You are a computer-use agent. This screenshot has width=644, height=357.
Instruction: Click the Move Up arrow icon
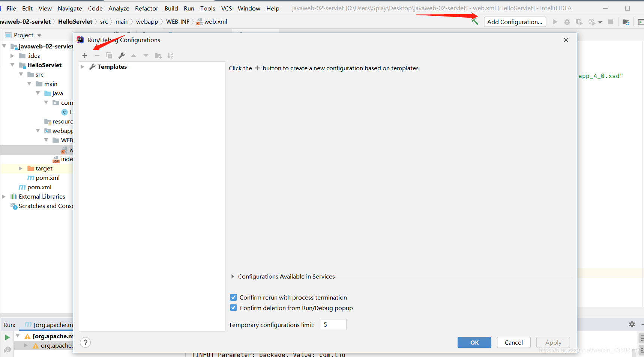(x=134, y=56)
